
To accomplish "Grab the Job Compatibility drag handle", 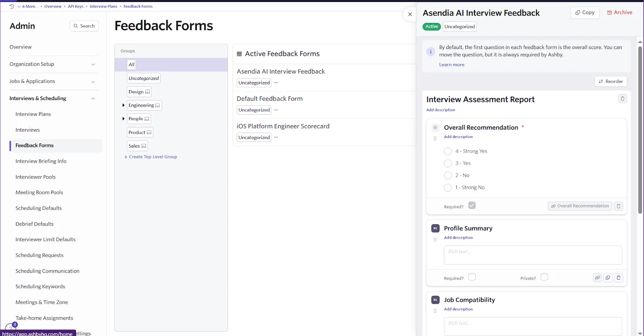I will [x=435, y=311].
